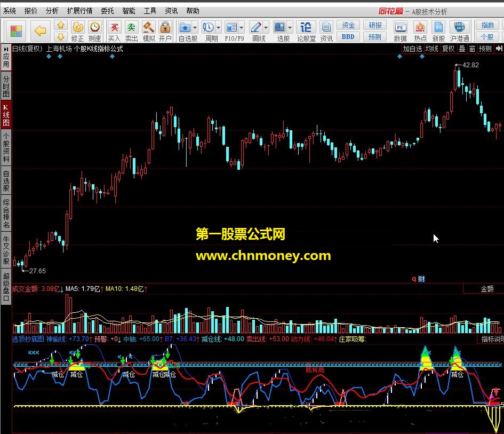This screenshot has width=504, height=434.
Task: Open the 选股 stock picker icon
Action: (x=280, y=27)
